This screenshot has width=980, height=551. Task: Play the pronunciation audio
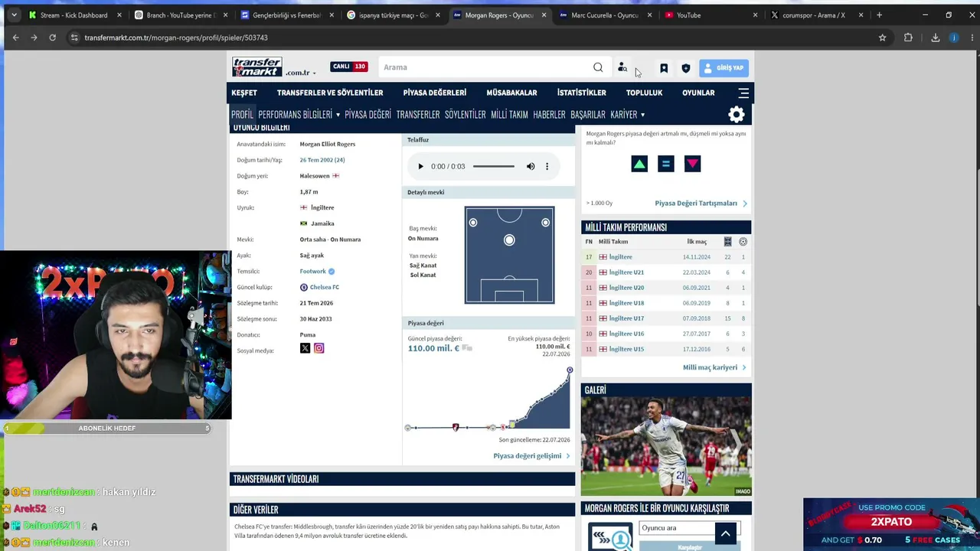click(420, 166)
